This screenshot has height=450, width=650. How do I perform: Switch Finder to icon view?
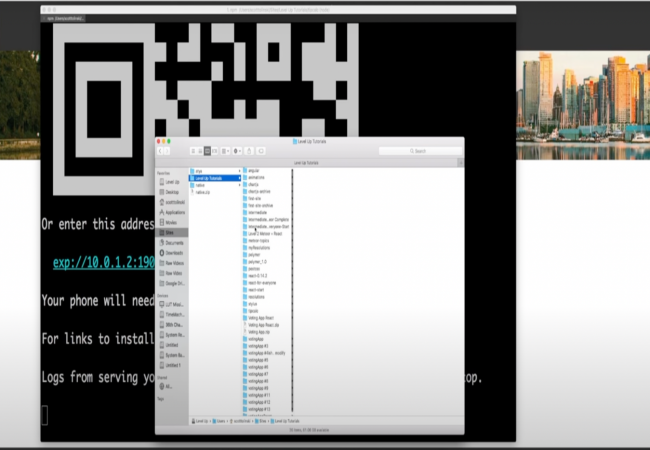pos(193,151)
